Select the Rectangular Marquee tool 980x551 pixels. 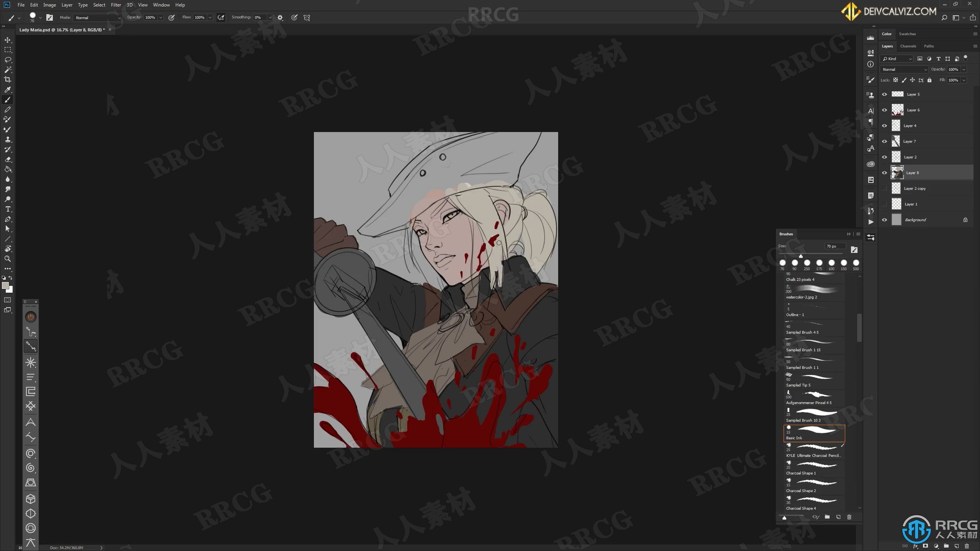click(x=8, y=50)
